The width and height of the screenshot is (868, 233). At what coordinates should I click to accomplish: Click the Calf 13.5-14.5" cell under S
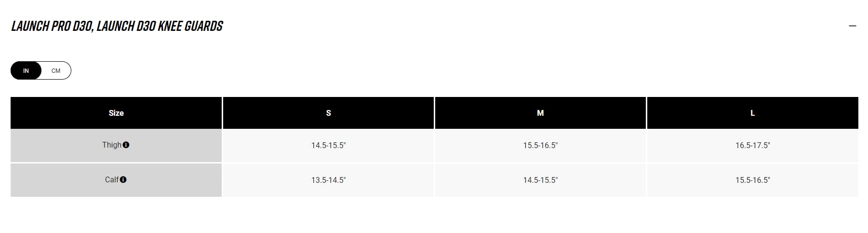pyautogui.click(x=328, y=180)
